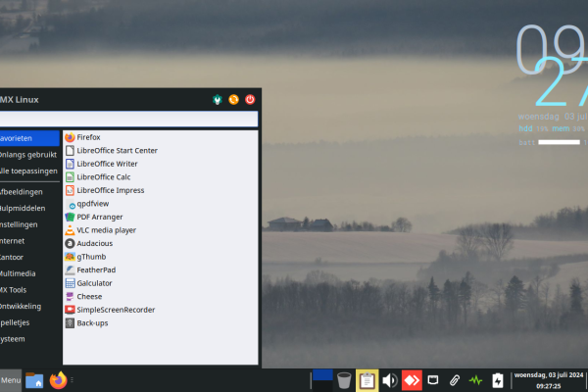Start VLC media player

[106, 229]
